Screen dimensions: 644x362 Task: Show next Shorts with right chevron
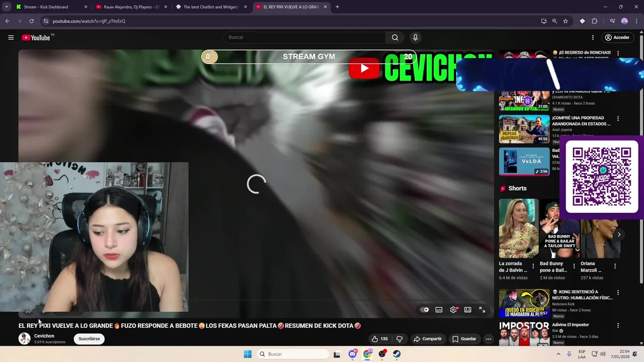tap(619, 234)
